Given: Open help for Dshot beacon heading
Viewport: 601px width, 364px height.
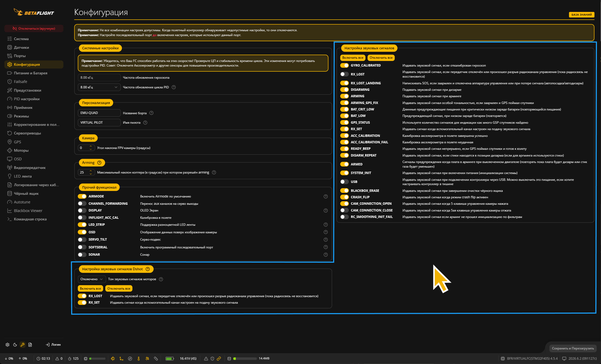Looking at the screenshot, I should 148,269.
